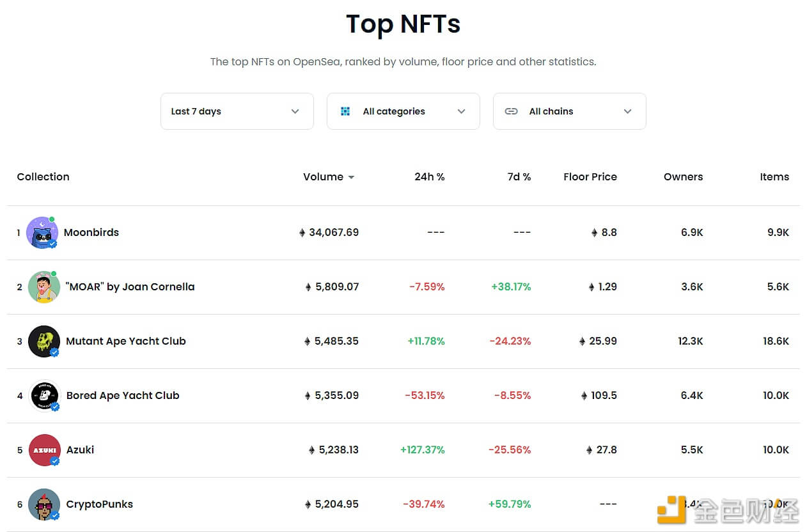The height and width of the screenshot is (532, 807).
Task: Click the +38.17% 7d change value
Action: pyautogui.click(x=511, y=287)
